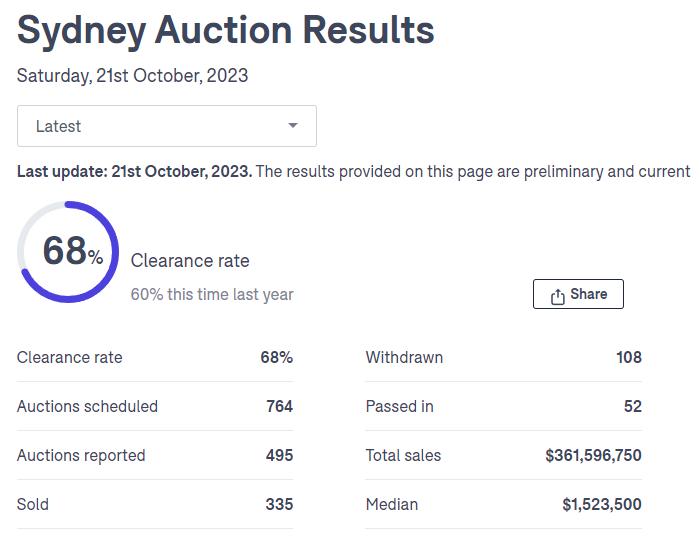Viewport: 694px width, 534px height.
Task: Click the share icon in the Share button
Action: (558, 295)
